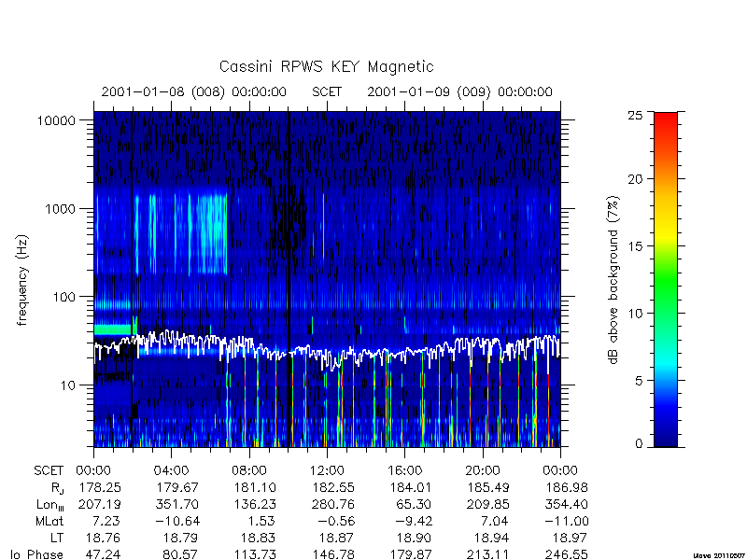Click the RJ value 182.55
This screenshot has height=560, width=747.
pyautogui.click(x=333, y=487)
